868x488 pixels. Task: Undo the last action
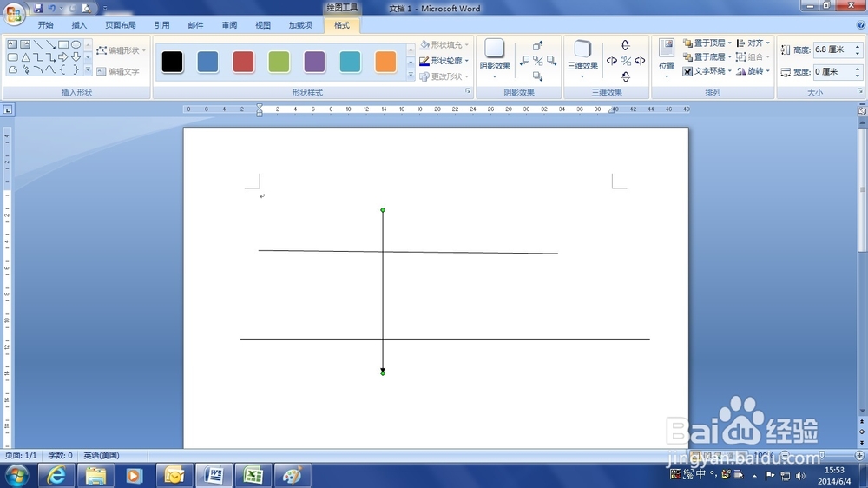point(51,9)
